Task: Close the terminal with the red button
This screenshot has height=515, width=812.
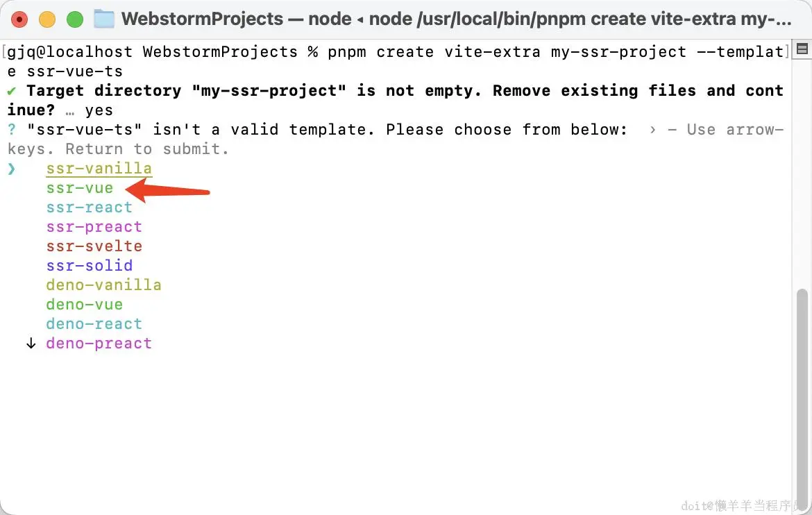Action: 19,19
